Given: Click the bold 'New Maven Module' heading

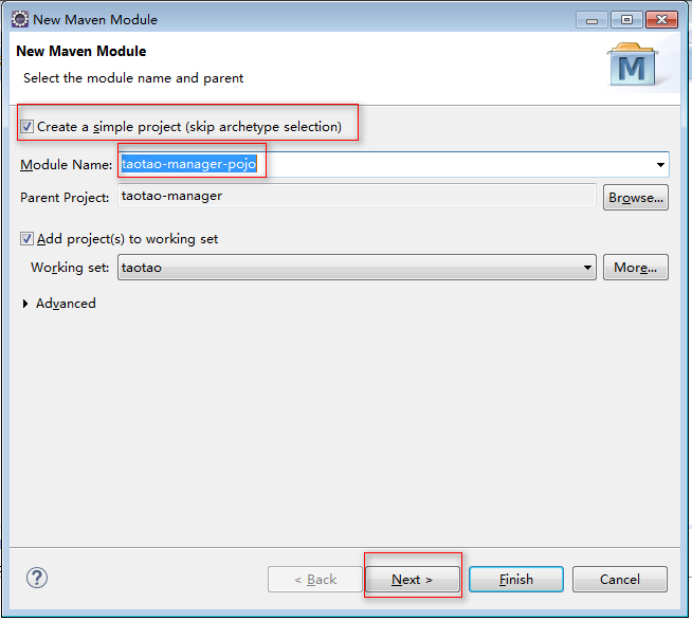Looking at the screenshot, I should (81, 51).
